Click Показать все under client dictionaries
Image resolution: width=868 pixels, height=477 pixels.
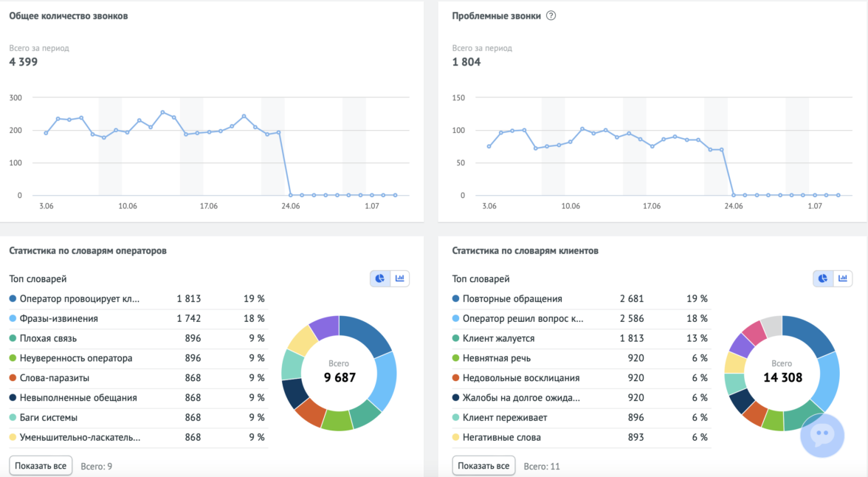[x=483, y=466]
